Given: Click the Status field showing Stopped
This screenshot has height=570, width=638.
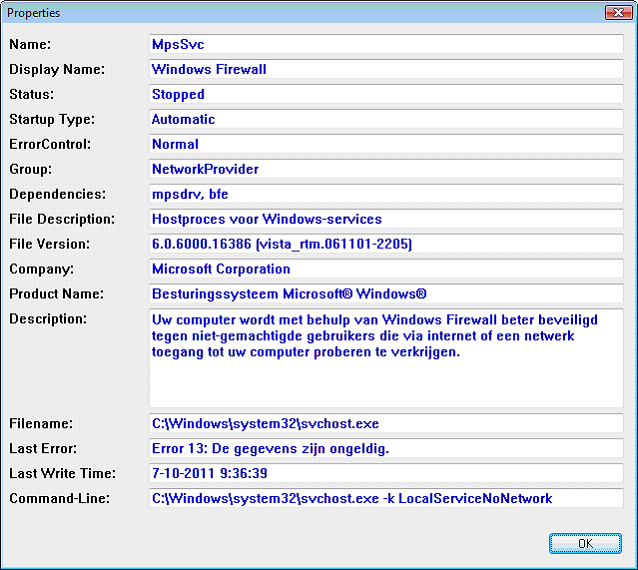Looking at the screenshot, I should pos(386,94).
